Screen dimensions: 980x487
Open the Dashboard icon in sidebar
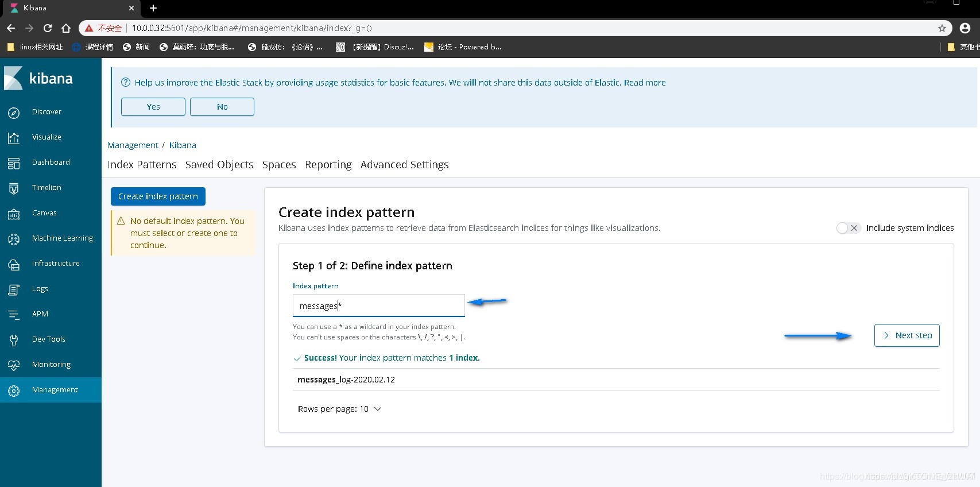(14, 163)
